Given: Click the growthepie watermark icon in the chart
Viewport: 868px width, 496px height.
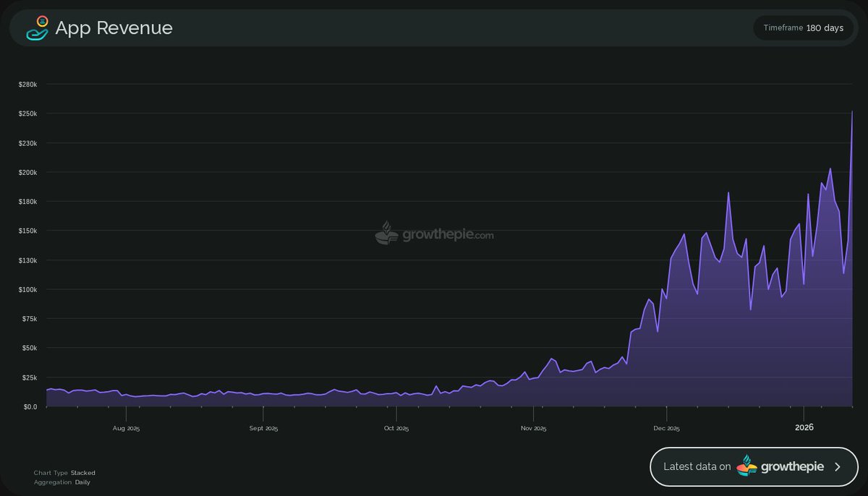Looking at the screenshot, I should coord(386,235).
